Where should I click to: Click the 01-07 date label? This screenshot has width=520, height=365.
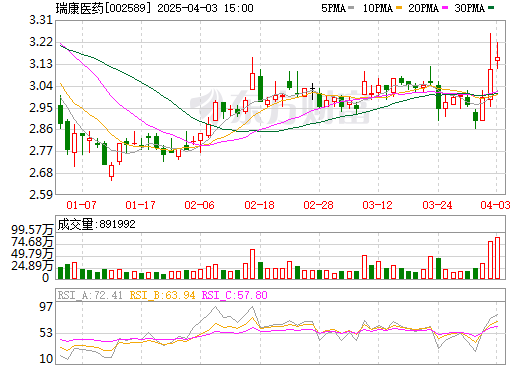click(x=81, y=205)
